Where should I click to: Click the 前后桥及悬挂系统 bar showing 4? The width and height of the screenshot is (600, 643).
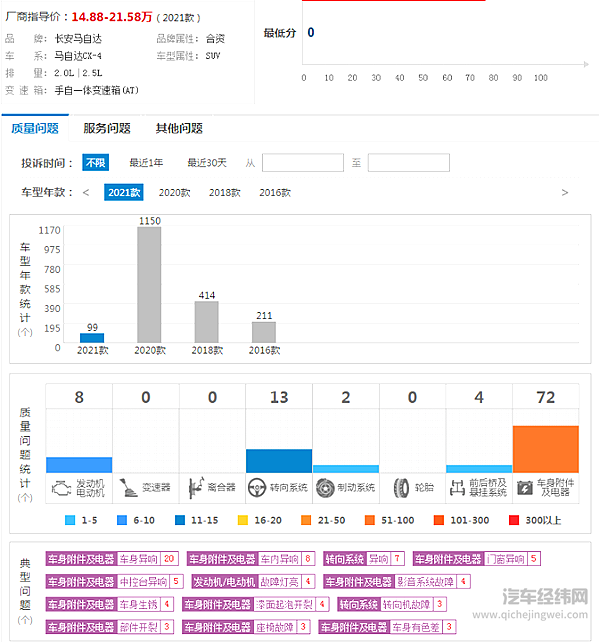[x=479, y=469]
